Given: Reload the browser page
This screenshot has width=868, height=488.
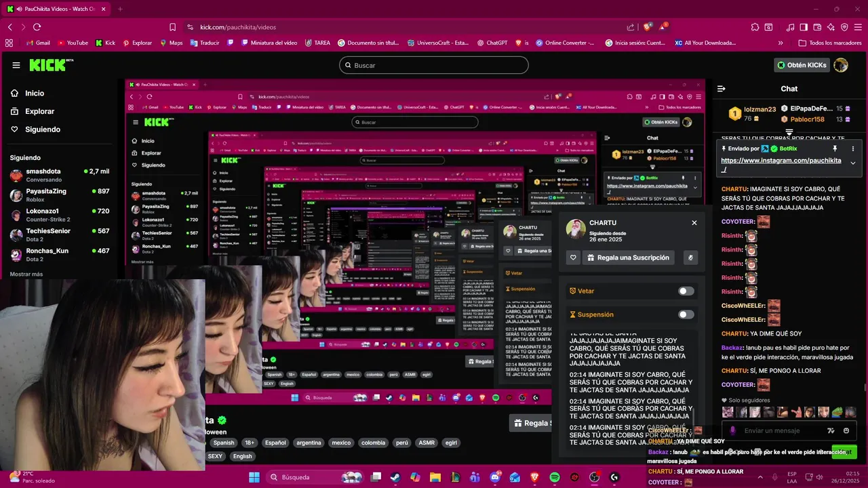Looking at the screenshot, I should click(x=37, y=27).
